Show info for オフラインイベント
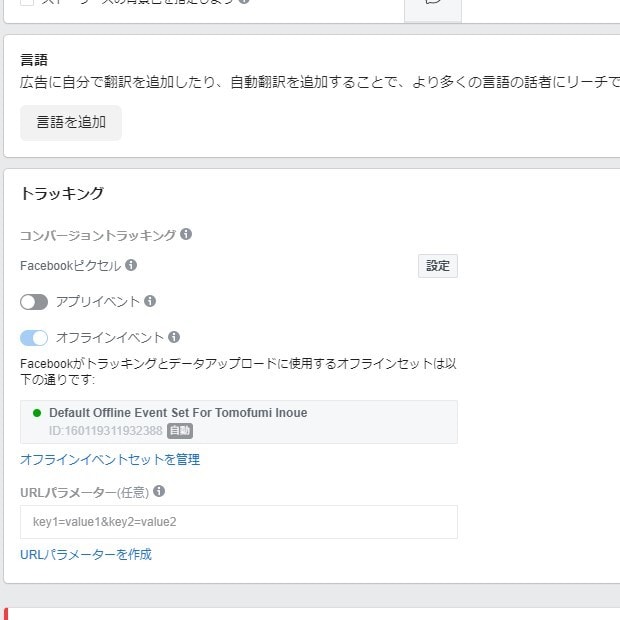Screen dimensions: 620x620 point(174,337)
